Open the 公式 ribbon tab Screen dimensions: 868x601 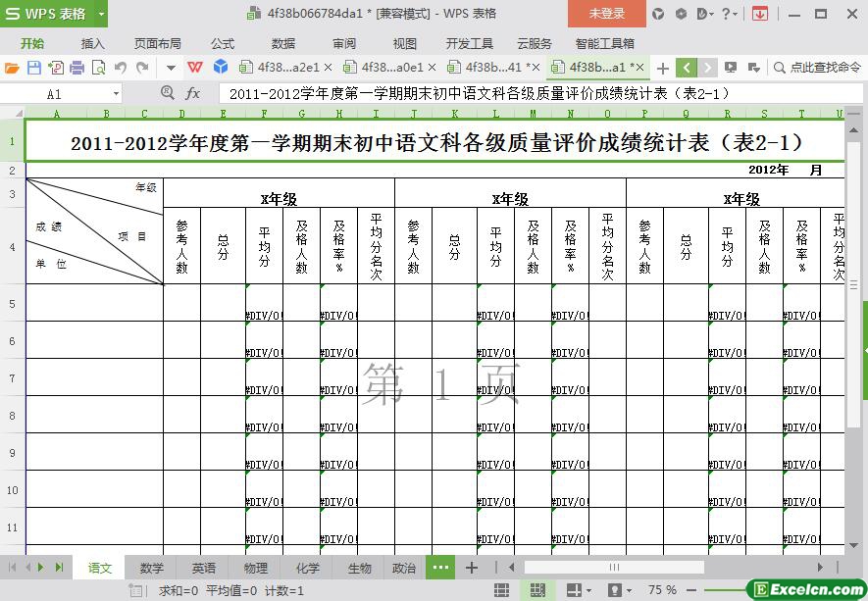point(223,43)
